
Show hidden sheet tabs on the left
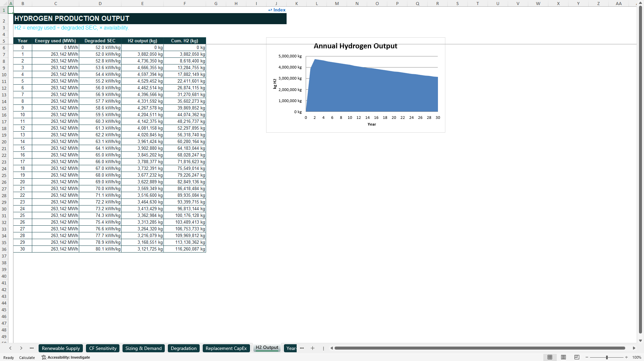[32, 348]
